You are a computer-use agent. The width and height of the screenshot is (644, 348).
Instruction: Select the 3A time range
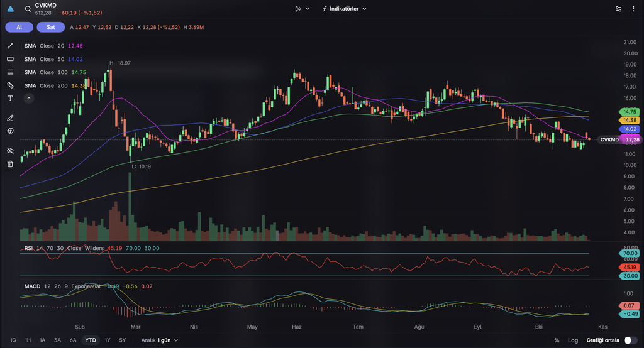tap(57, 340)
